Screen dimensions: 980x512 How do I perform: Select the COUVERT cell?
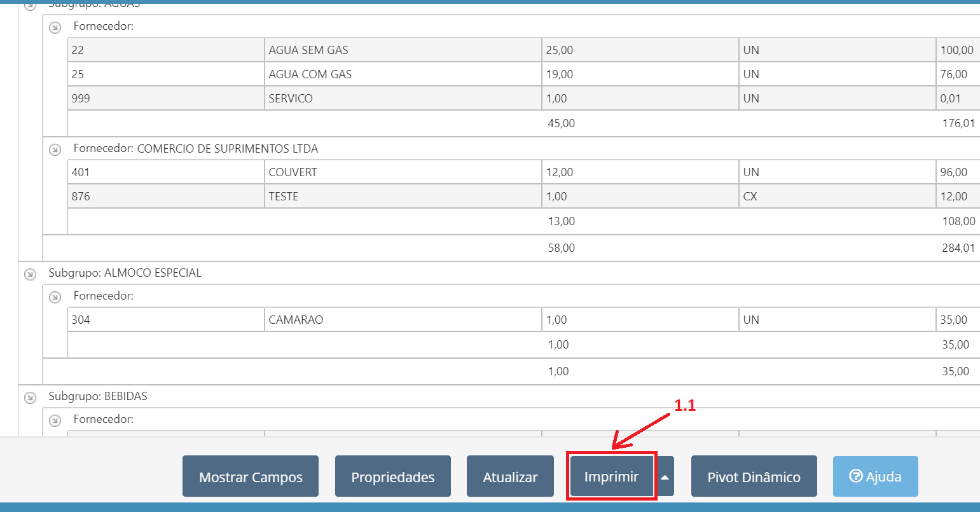(403, 172)
